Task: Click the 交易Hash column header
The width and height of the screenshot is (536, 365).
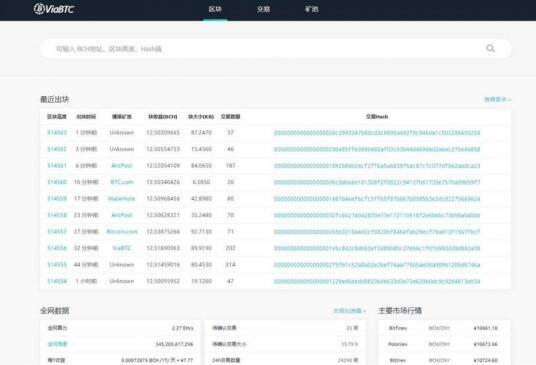Action: tap(377, 117)
